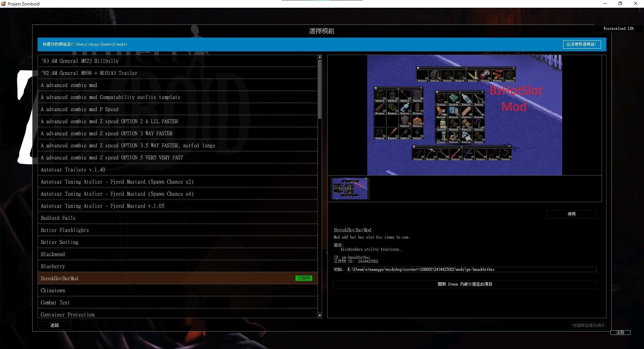Select '92 AM General M998 + M101A3 Trailer
Image resolution: width=644 pixels, height=349 pixels.
178,73
